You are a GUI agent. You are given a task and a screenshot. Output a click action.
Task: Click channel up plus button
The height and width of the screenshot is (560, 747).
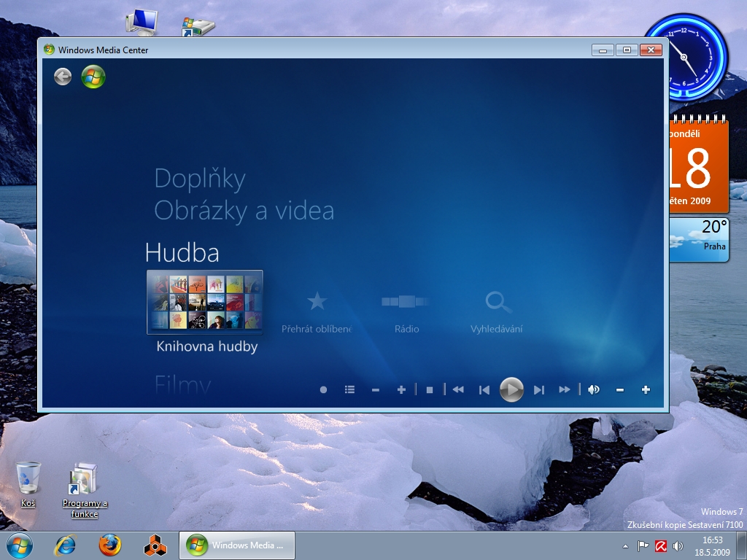pos(401,389)
